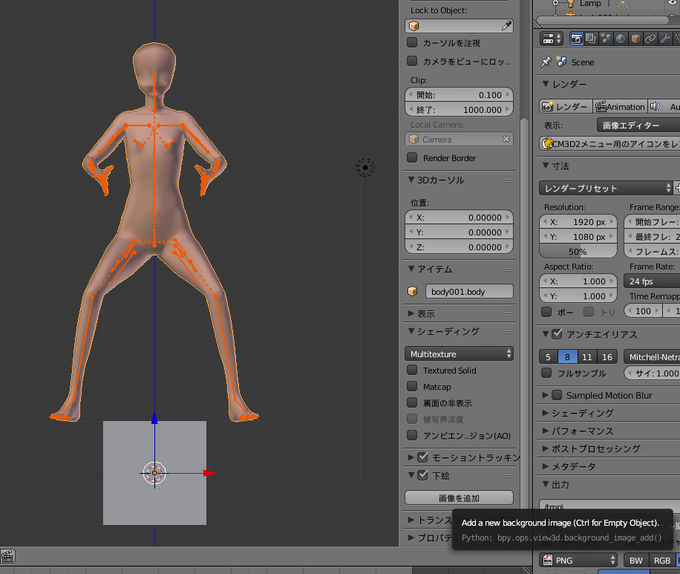
Task: Expand the 表示 panel in sidebar
Action: pyautogui.click(x=411, y=313)
